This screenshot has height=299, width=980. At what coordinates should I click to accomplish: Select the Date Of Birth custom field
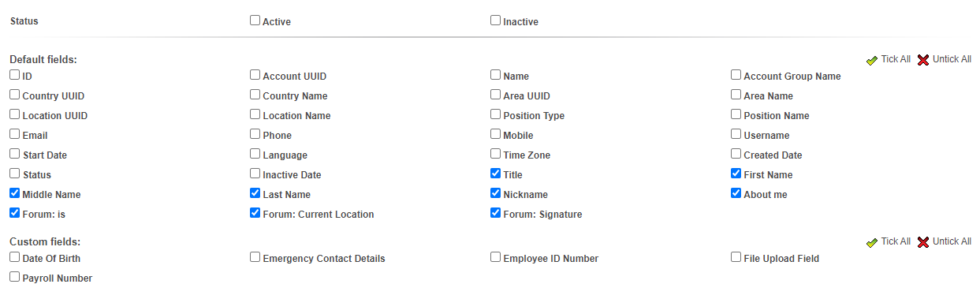pos(15,257)
